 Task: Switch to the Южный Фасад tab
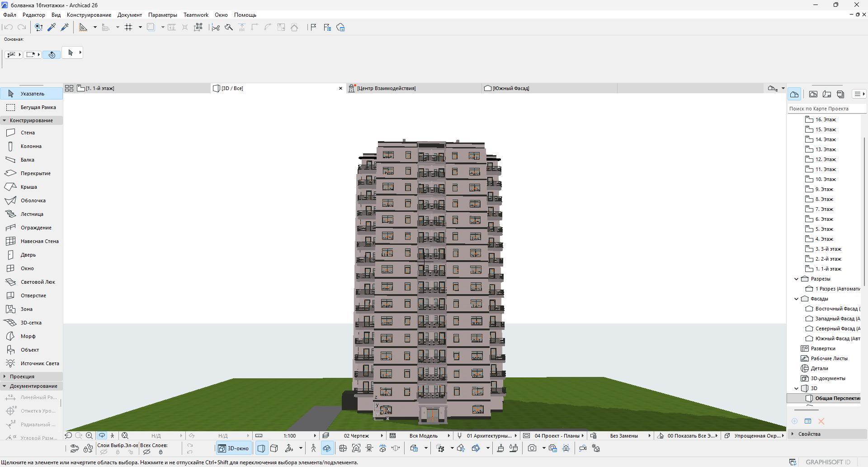point(511,88)
